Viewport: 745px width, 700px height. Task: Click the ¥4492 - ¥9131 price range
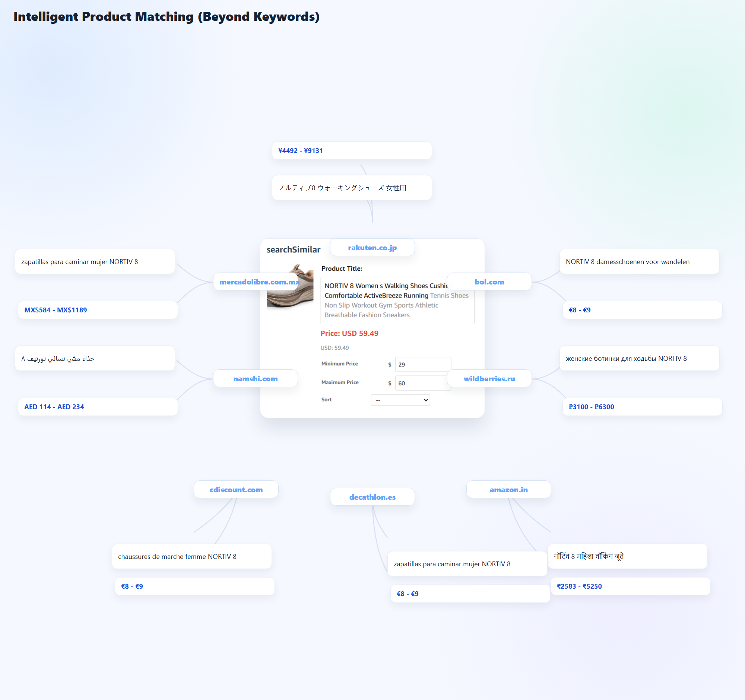[x=352, y=150]
